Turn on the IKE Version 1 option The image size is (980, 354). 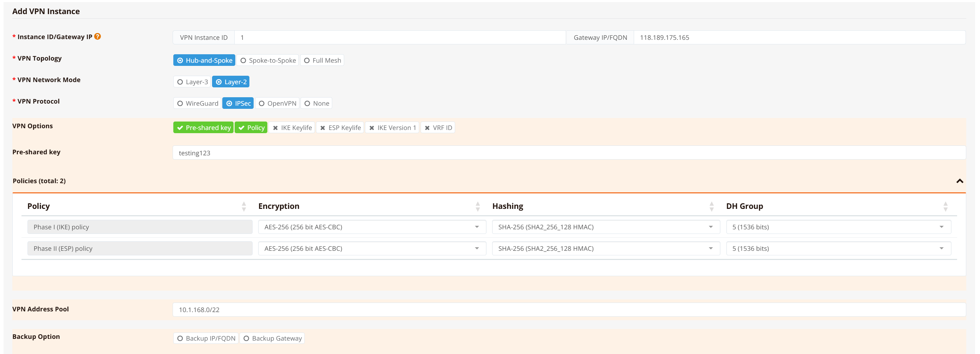392,128
